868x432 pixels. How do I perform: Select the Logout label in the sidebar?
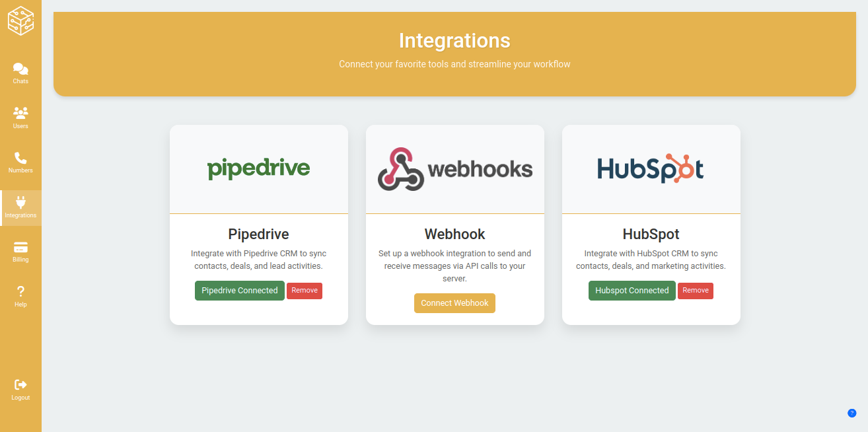tap(20, 398)
